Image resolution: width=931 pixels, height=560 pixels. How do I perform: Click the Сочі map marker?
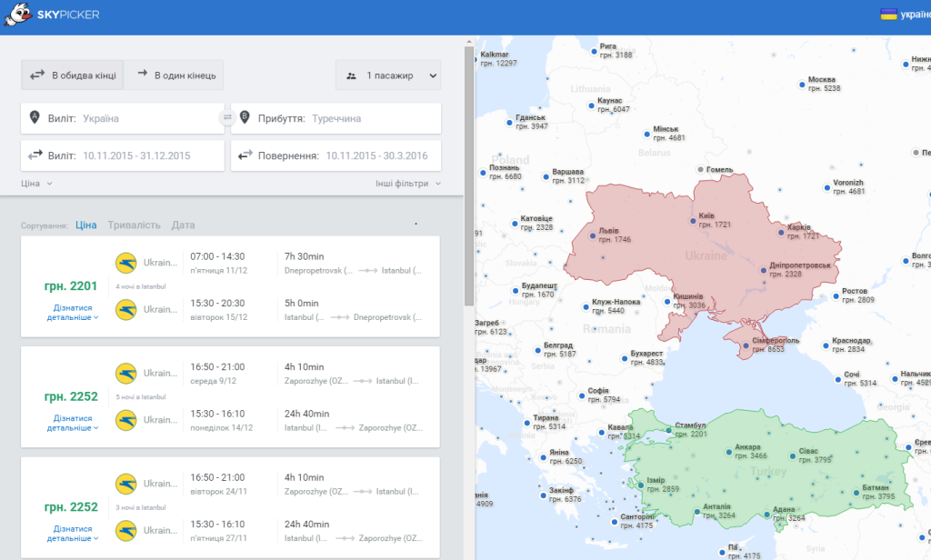pos(837,379)
